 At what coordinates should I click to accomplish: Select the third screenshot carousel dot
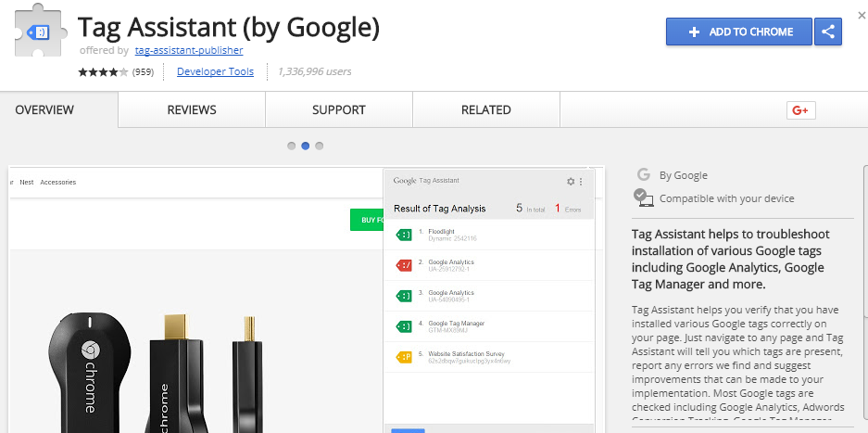(x=319, y=146)
